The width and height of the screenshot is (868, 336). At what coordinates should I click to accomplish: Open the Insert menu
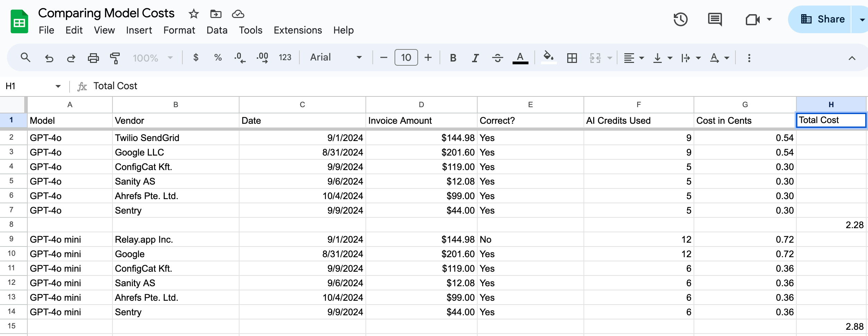pos(139,30)
